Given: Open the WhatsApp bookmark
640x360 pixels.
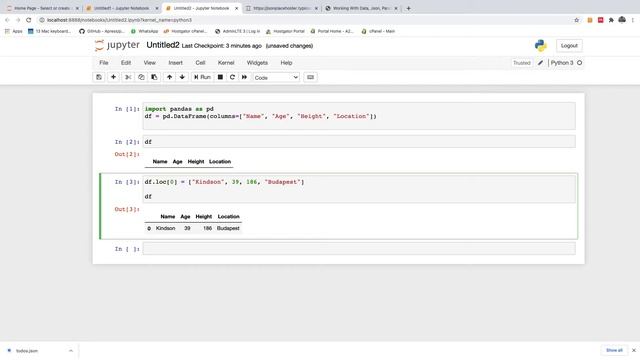Looking at the screenshot, I should 144,31.
